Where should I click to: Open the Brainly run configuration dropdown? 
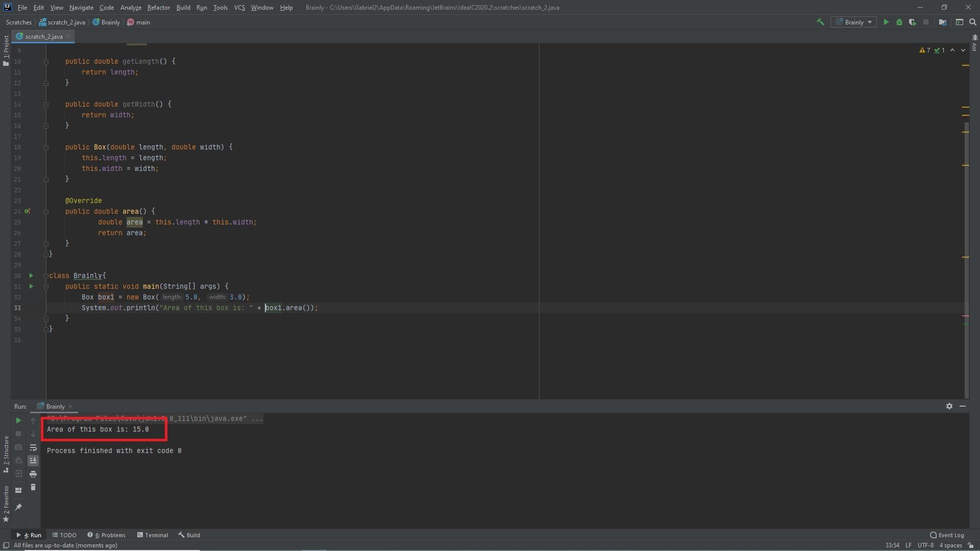(854, 22)
